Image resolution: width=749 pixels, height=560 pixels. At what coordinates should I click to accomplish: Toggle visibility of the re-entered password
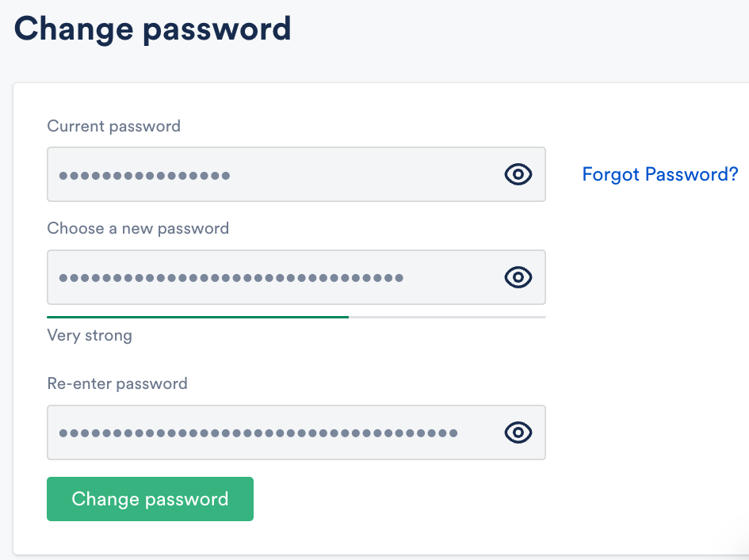(518, 432)
